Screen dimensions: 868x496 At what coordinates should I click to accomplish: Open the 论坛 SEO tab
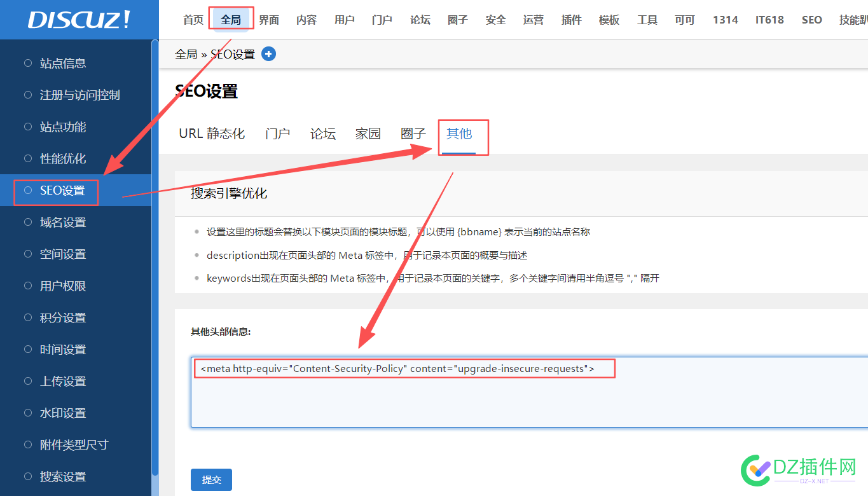(322, 134)
